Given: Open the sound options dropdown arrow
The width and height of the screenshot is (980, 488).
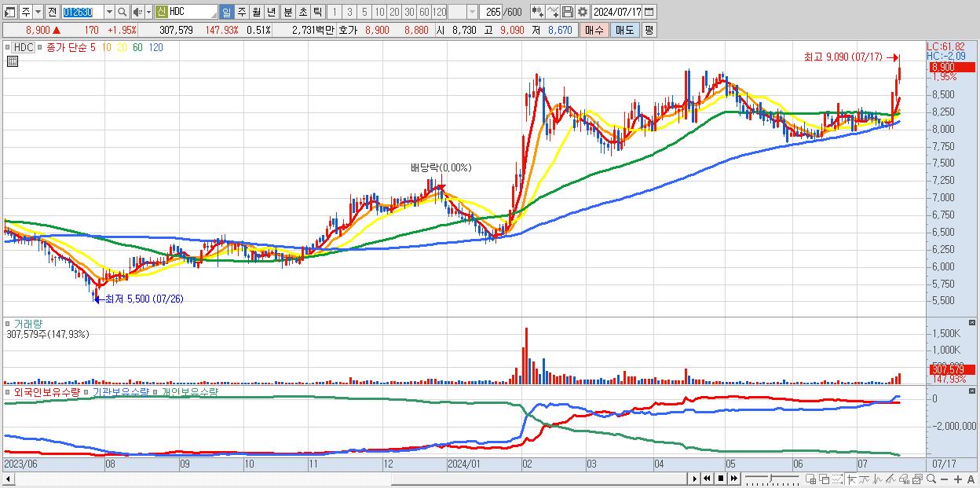Looking at the screenshot, I should [x=148, y=12].
